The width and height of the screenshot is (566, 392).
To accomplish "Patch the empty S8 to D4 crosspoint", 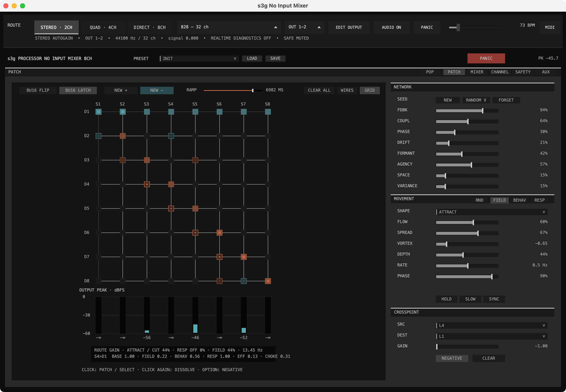I will coord(268,184).
